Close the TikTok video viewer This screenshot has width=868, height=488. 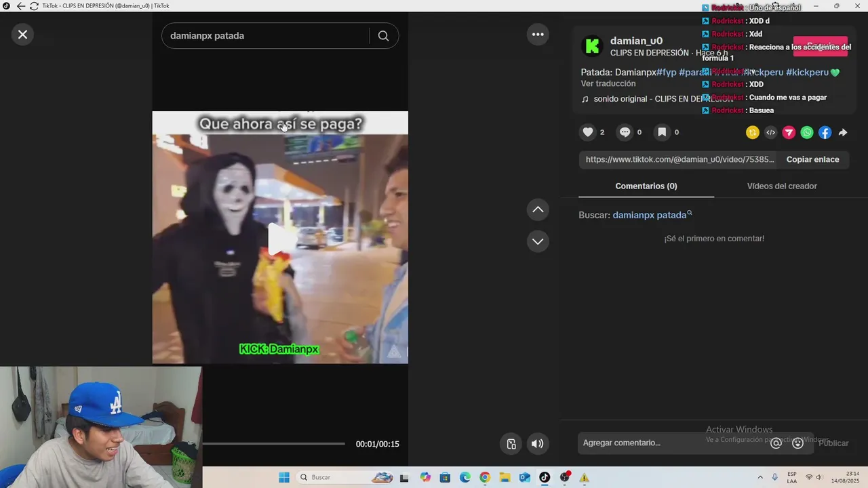point(22,34)
